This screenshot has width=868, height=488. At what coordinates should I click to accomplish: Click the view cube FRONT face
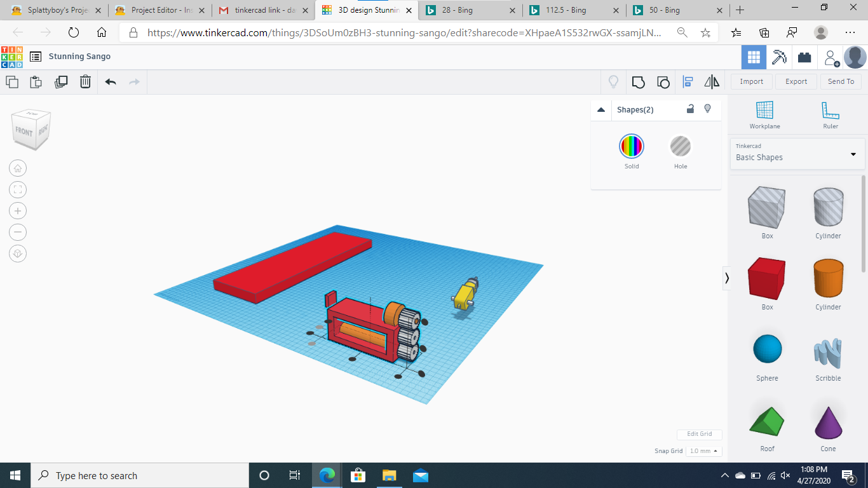pyautogui.click(x=24, y=133)
